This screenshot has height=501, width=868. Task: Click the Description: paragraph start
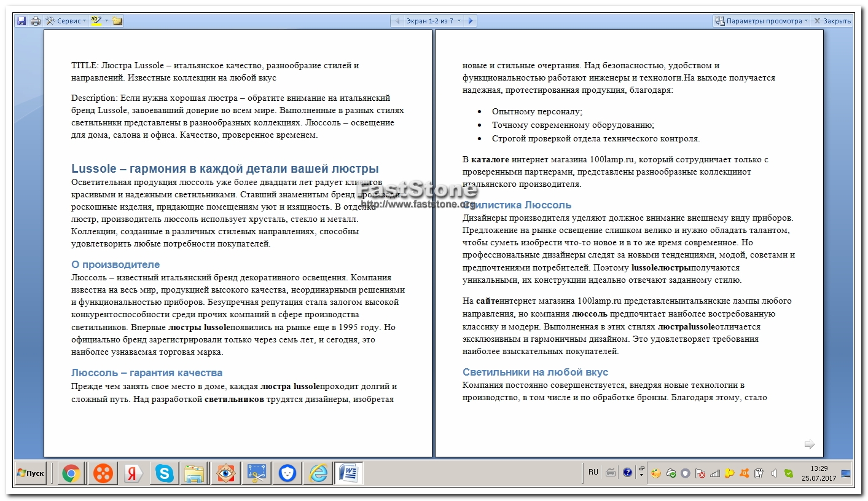[94, 98]
